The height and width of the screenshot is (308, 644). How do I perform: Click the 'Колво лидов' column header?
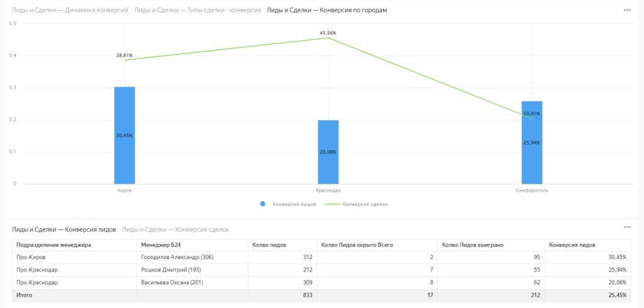click(268, 245)
